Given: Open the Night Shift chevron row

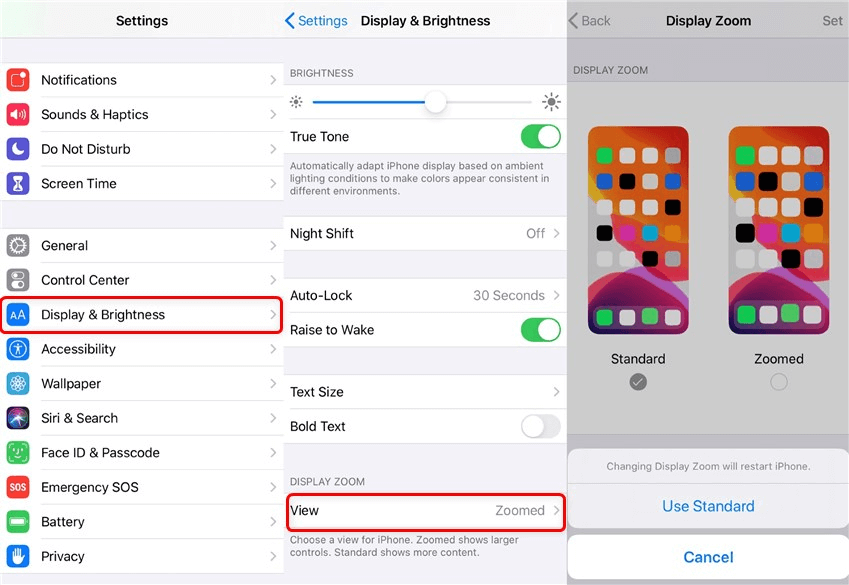Looking at the screenshot, I should [425, 233].
